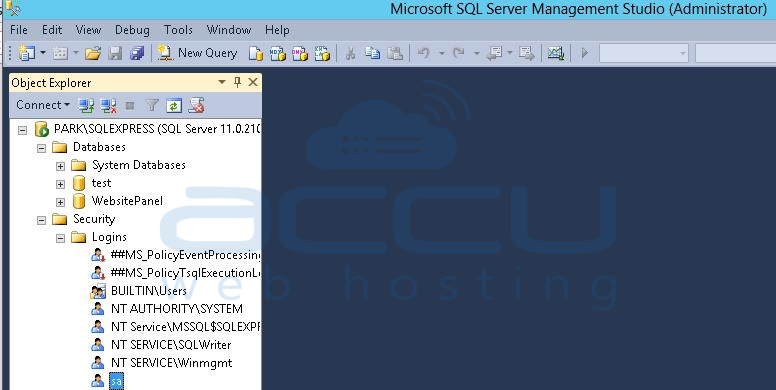The width and height of the screenshot is (776, 390).
Task: Select the ##MS_PolicyTsqlExecution login
Action: pyautogui.click(x=186, y=273)
